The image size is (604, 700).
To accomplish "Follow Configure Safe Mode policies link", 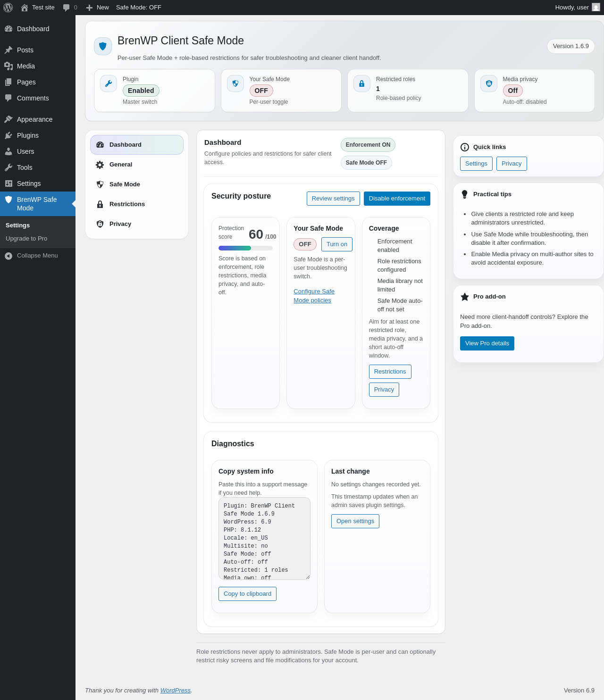I will coord(314,296).
